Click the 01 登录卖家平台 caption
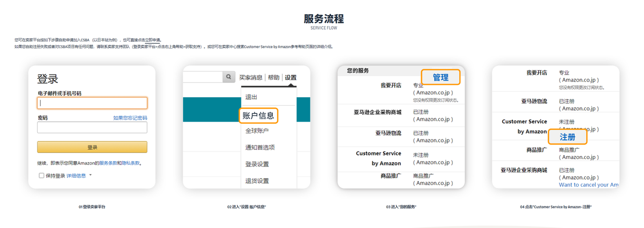 point(92,207)
